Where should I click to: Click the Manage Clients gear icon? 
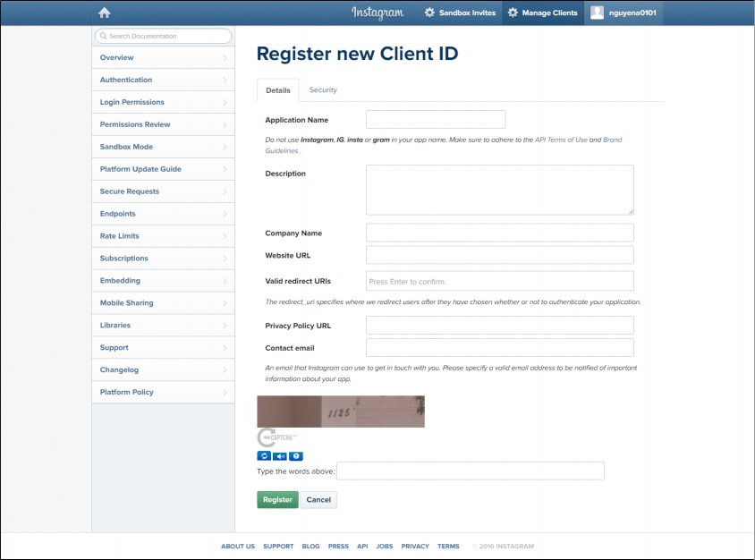(x=513, y=13)
